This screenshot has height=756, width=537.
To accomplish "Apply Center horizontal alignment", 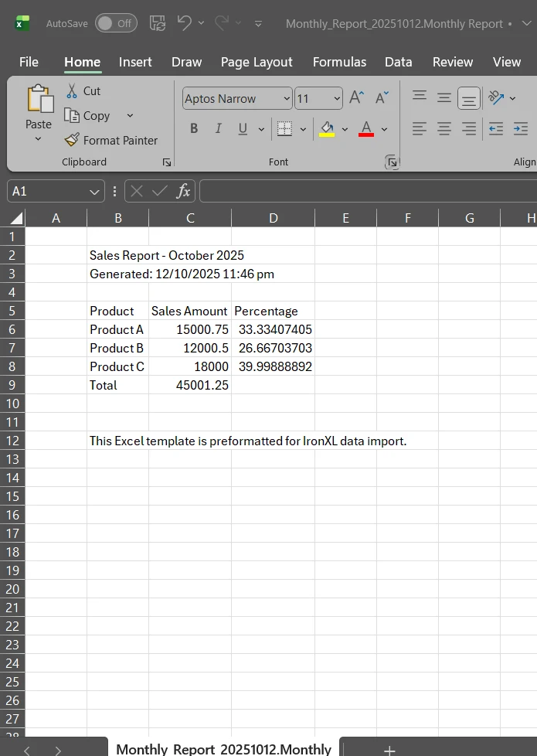I will 444,129.
